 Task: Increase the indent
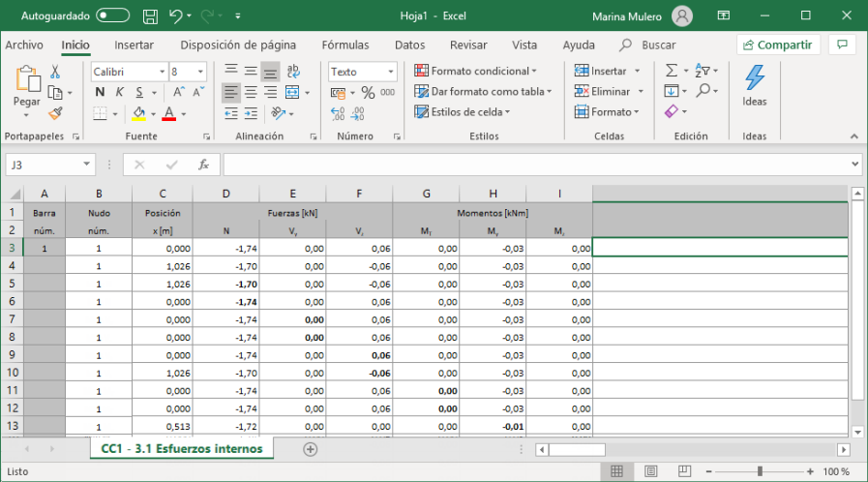pos(251,113)
